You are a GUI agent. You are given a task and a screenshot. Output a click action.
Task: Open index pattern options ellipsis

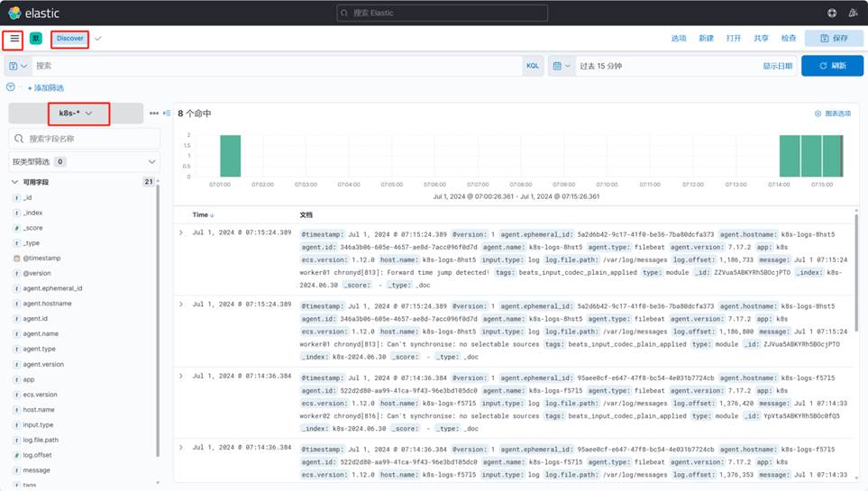pyautogui.click(x=154, y=113)
